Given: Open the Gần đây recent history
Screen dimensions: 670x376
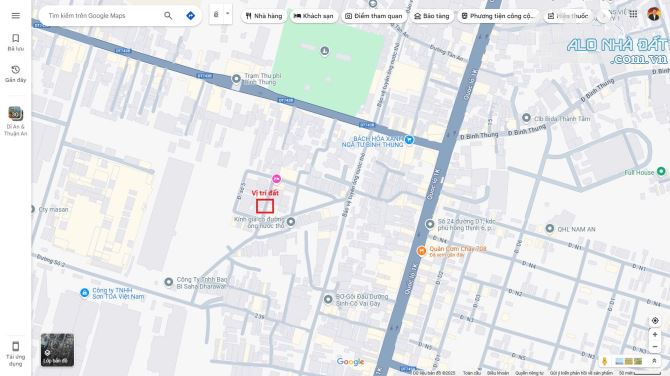Looking at the screenshot, I should 15,74.
